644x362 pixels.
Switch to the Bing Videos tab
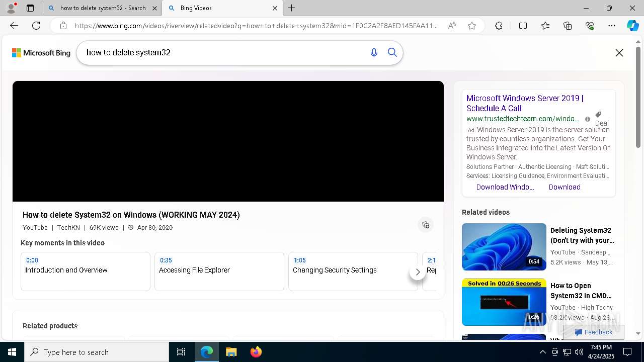pyautogui.click(x=222, y=8)
